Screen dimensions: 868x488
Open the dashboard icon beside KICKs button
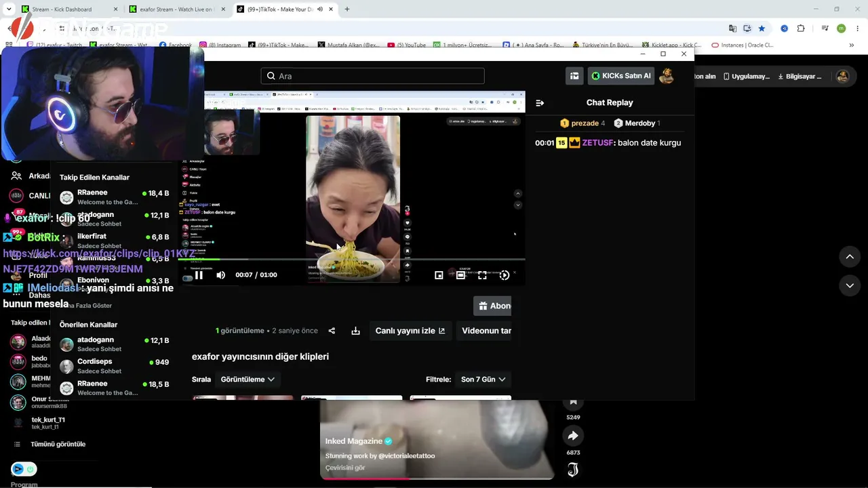(574, 76)
